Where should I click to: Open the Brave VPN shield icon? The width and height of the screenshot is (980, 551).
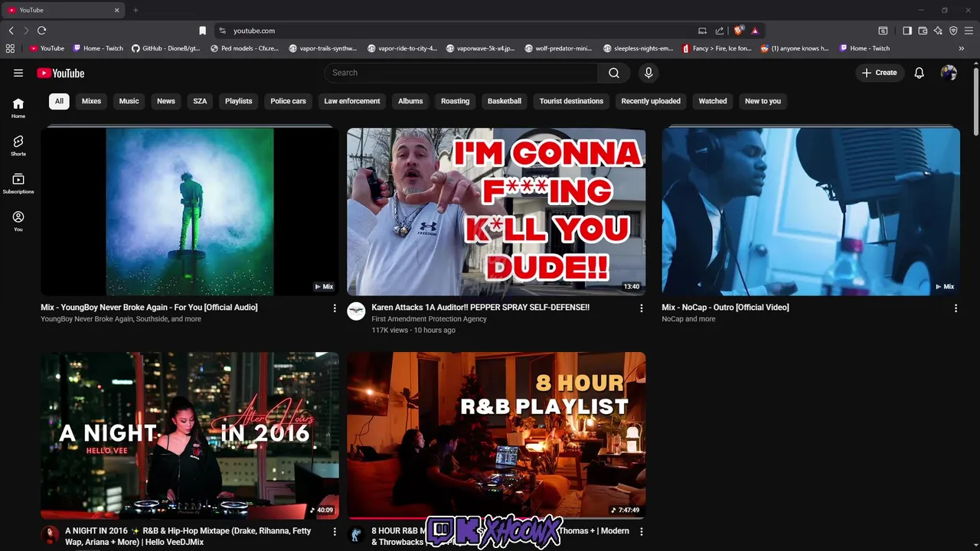pyautogui.click(x=953, y=31)
